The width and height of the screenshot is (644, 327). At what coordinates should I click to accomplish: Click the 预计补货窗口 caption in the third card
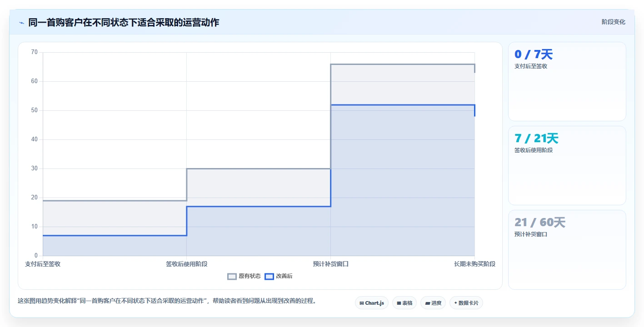tap(531, 234)
